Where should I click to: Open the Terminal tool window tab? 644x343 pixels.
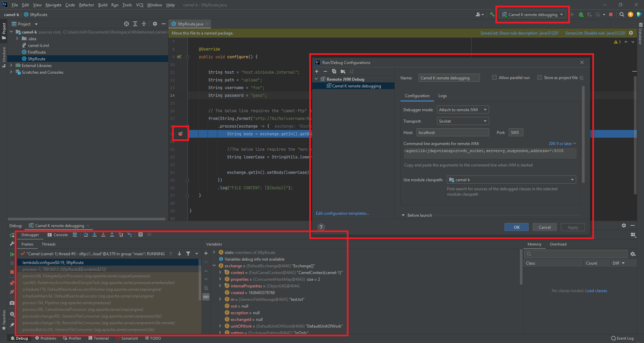[x=99, y=338]
